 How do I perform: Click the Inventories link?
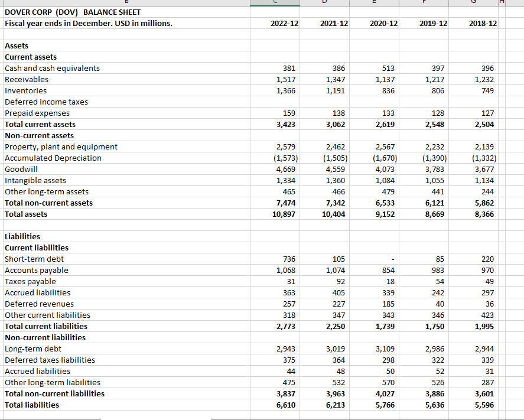pos(25,90)
